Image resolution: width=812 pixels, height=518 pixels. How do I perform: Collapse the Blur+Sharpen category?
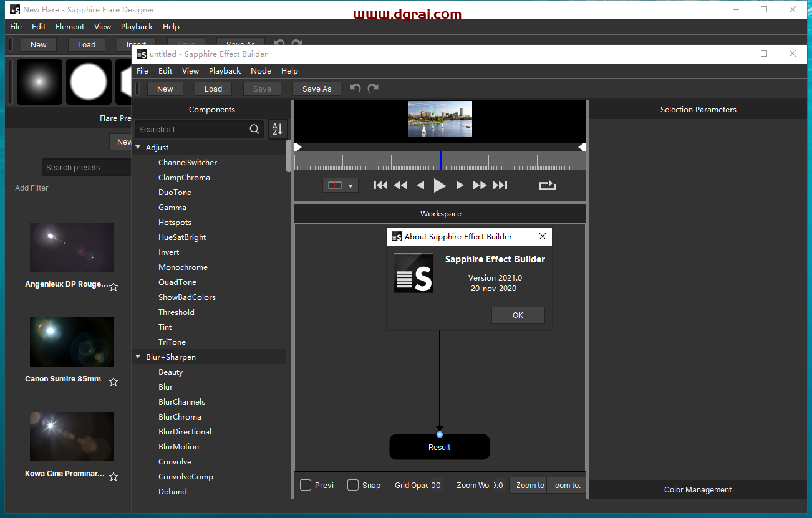coord(138,357)
